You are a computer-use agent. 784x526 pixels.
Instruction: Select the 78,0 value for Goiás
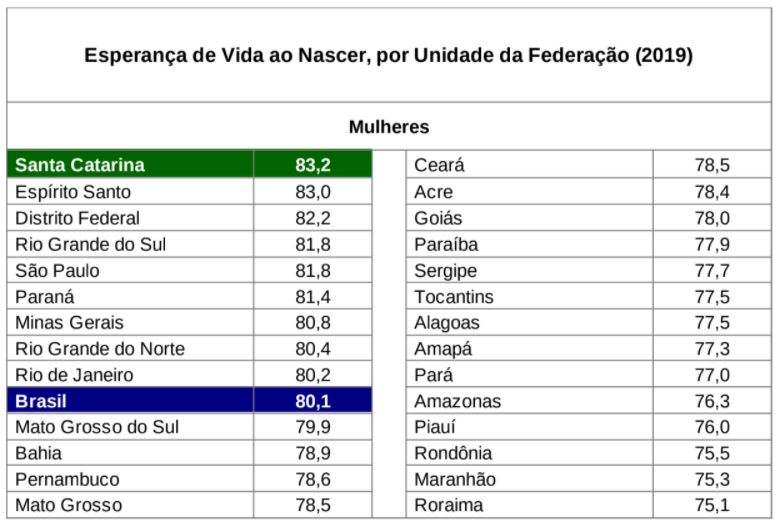pyautogui.click(x=712, y=218)
